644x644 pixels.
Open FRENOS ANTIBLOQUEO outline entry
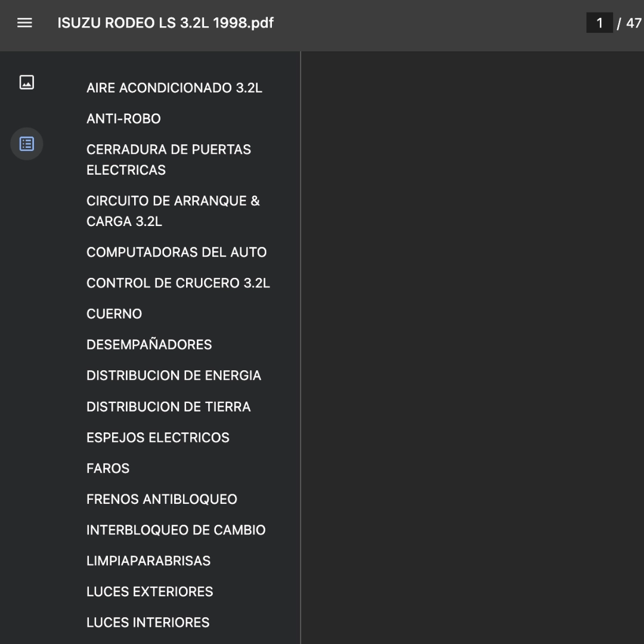point(162,499)
